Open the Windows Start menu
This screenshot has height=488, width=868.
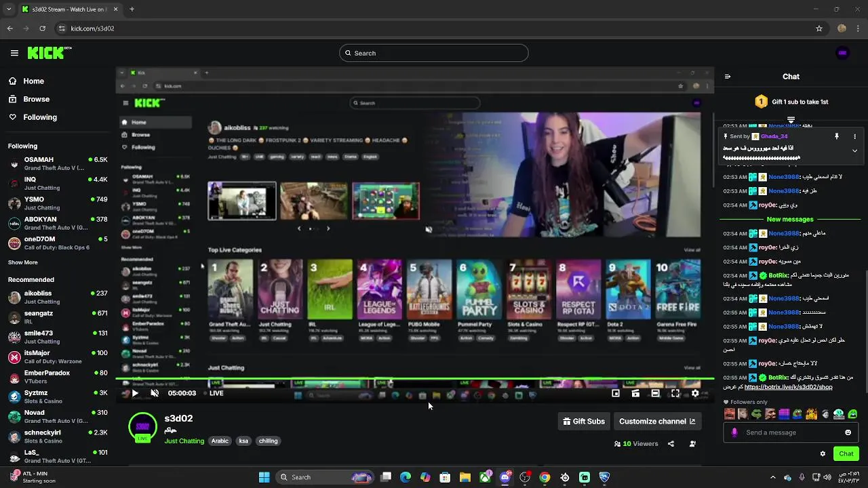264,477
